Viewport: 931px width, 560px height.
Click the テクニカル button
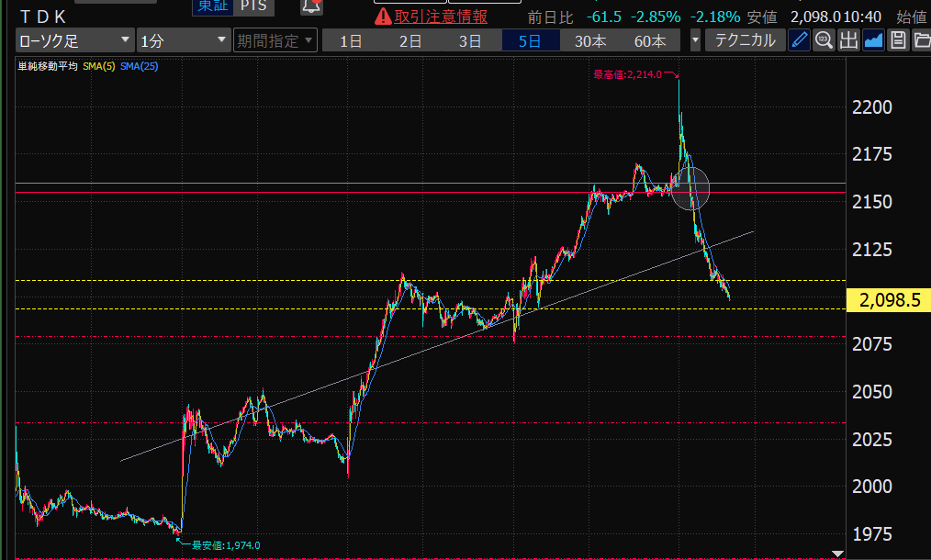pos(745,40)
